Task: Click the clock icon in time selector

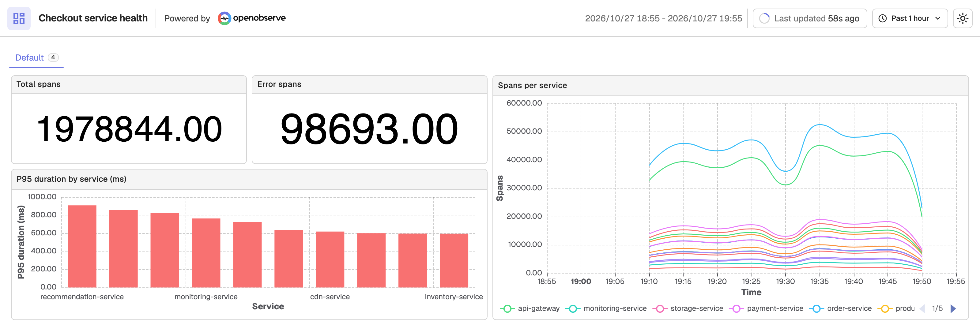Action: click(x=883, y=18)
